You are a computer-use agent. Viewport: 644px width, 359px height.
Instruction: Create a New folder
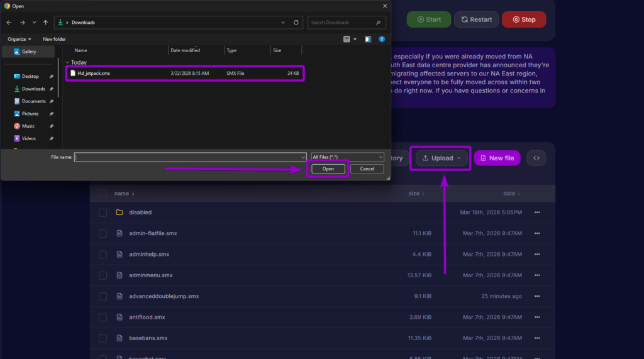pyautogui.click(x=54, y=39)
